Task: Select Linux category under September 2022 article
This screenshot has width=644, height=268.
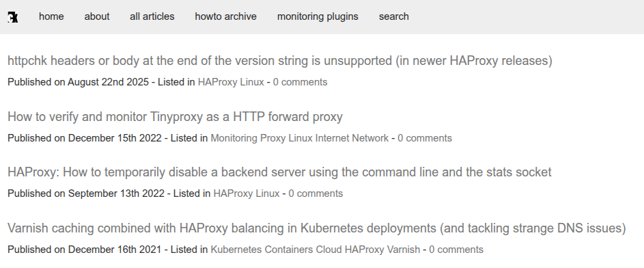Action: tap(268, 193)
